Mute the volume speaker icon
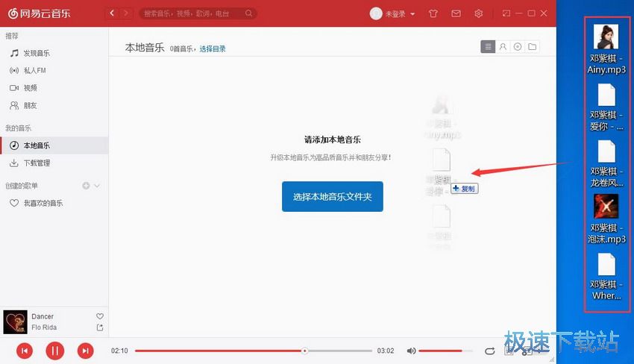This screenshot has width=634, height=364. pos(411,351)
